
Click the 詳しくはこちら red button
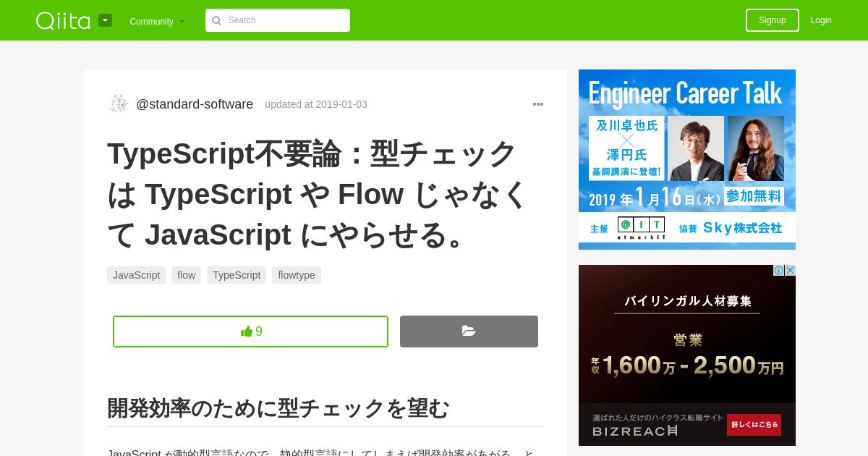754,425
